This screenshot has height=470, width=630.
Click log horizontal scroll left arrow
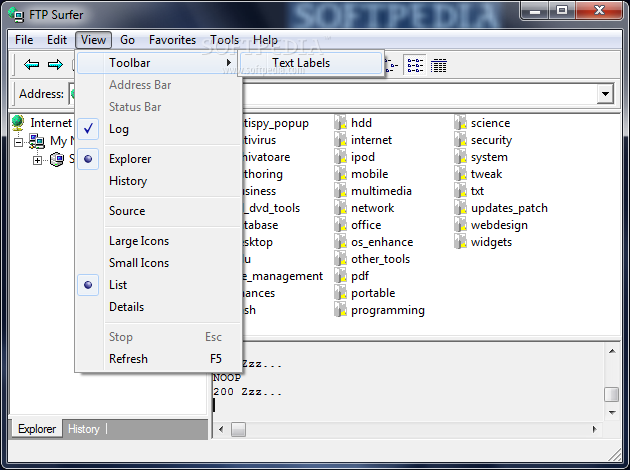(x=221, y=429)
